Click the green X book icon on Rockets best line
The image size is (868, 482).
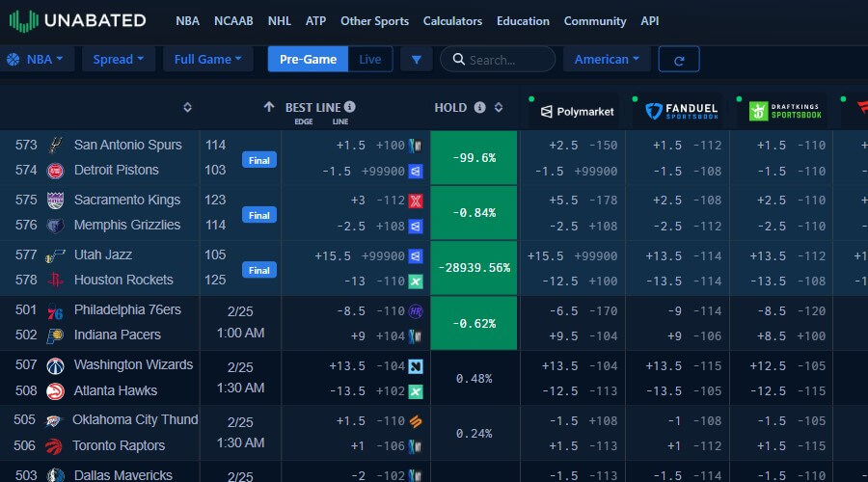click(x=416, y=281)
